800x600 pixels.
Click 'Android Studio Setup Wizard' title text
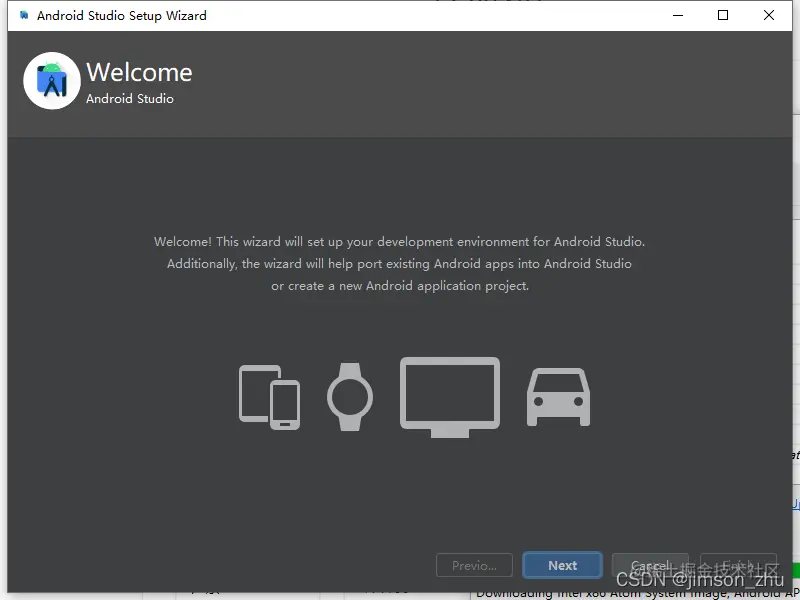tap(122, 16)
